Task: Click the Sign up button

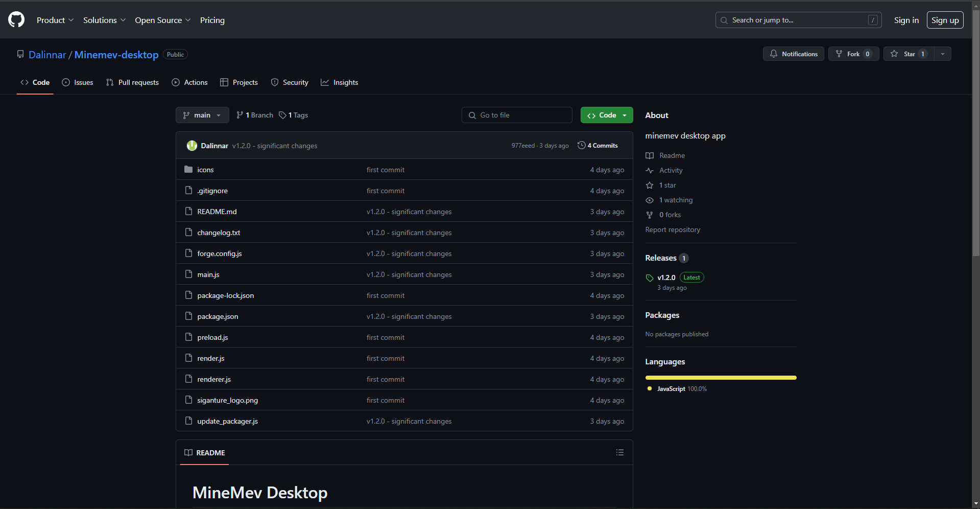Action: tap(945, 20)
